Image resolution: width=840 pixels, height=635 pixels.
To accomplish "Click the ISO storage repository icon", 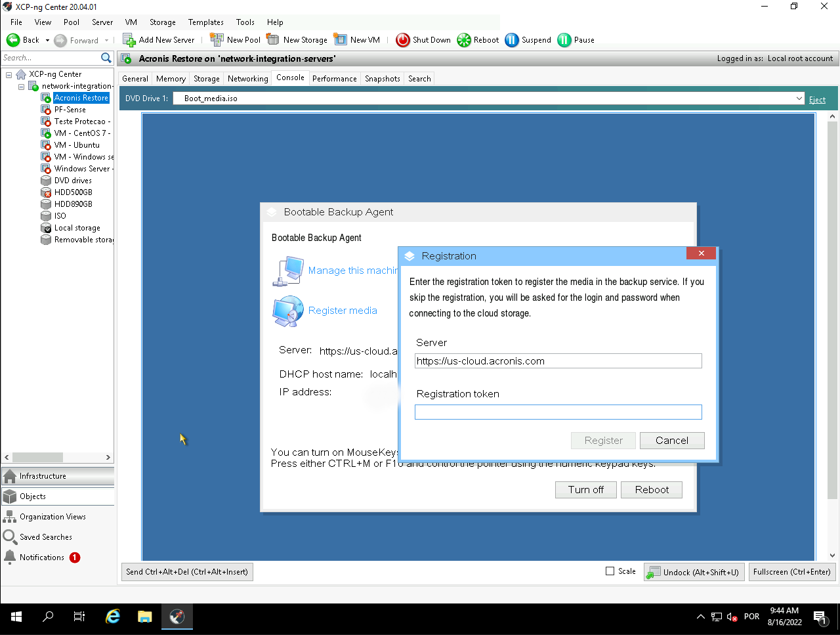I will 46,216.
